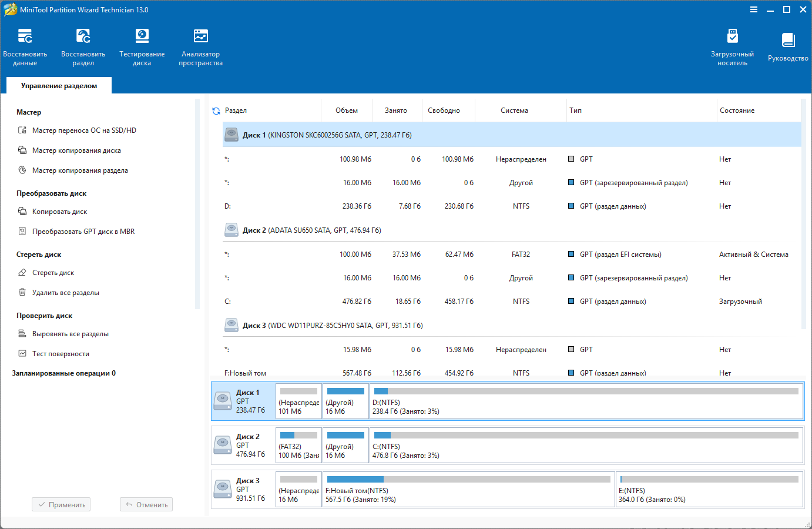
Task: Select the Управление разделом tab
Action: point(59,86)
